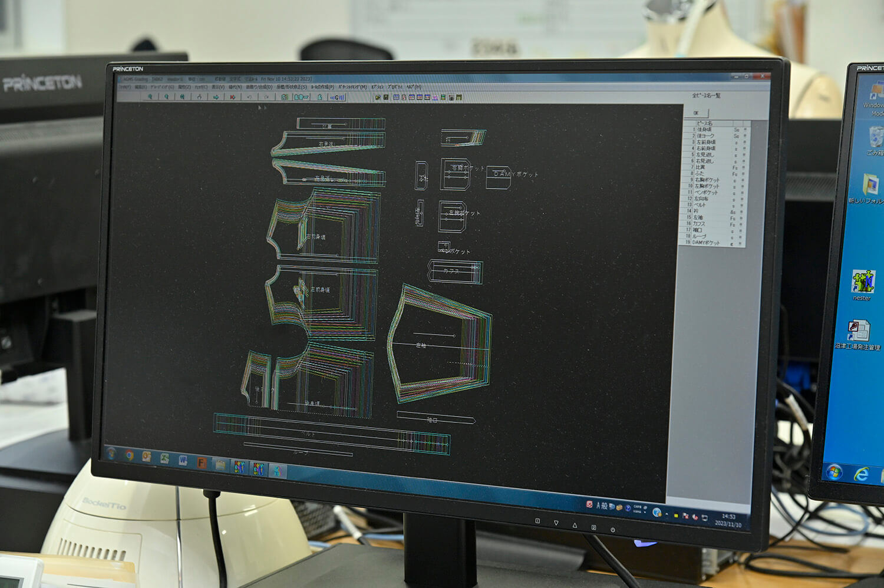884x588 pixels.
Task: Open the パターンメイキング(M) menu
Action: [352, 87]
